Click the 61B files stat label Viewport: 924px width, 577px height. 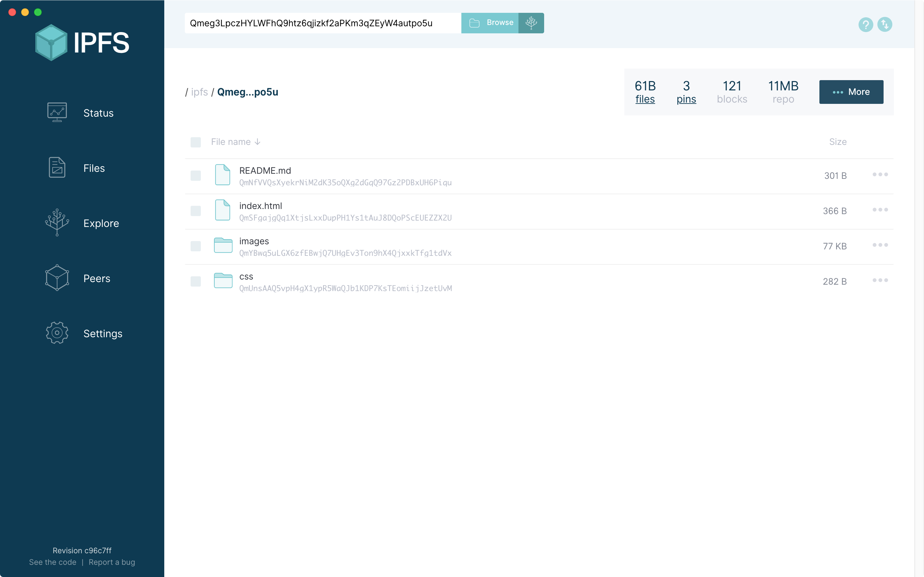pyautogui.click(x=645, y=92)
